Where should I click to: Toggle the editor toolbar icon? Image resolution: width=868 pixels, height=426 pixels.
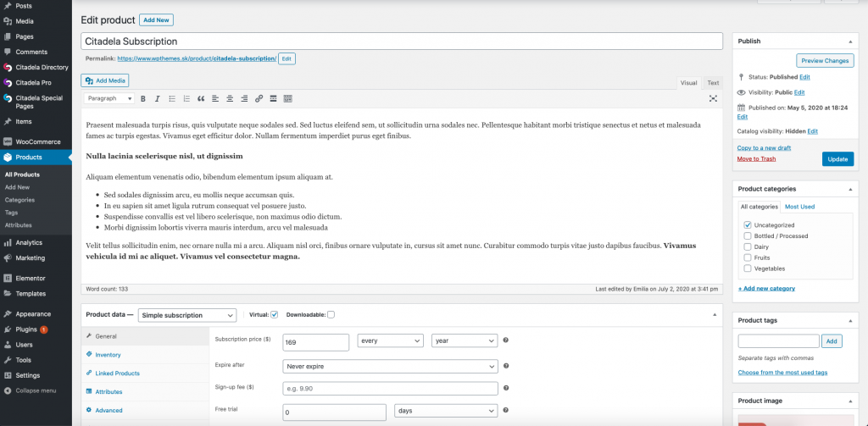287,98
